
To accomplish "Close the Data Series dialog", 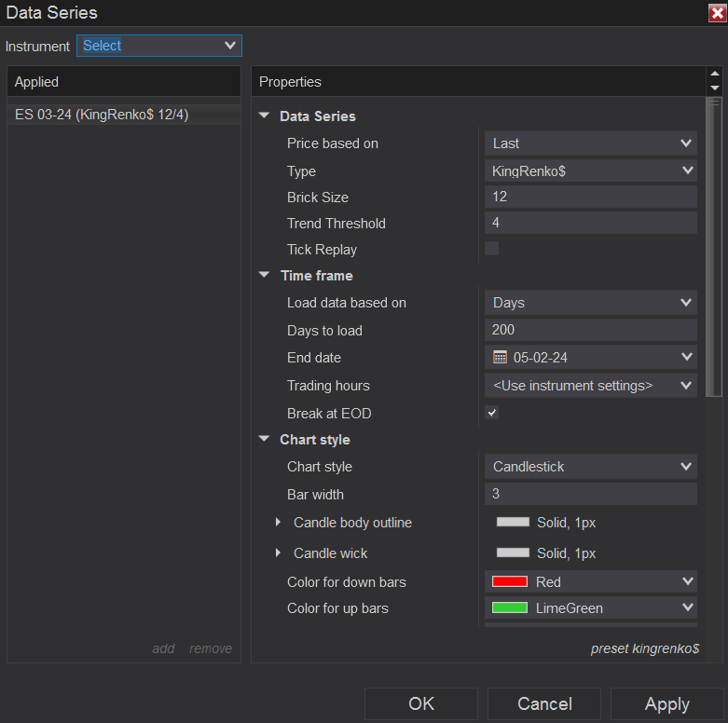I will [x=718, y=13].
